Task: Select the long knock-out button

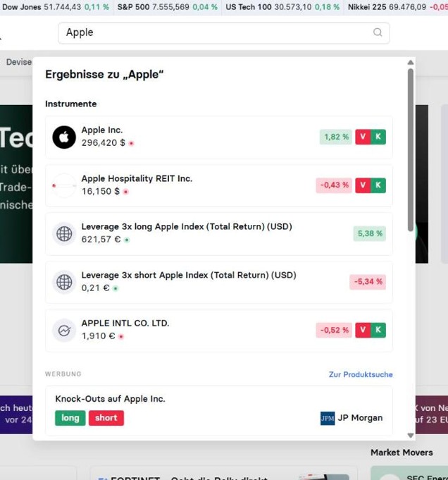Action: point(70,418)
